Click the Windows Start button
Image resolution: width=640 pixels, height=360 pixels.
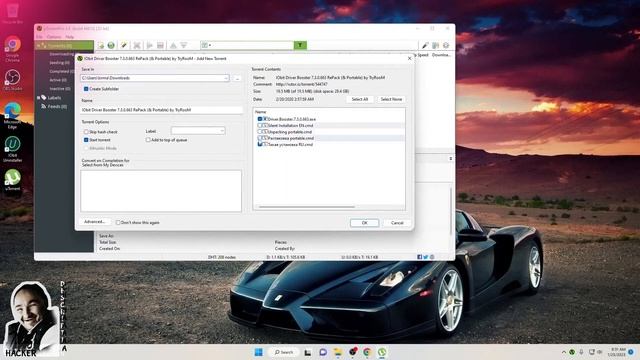pos(259,352)
